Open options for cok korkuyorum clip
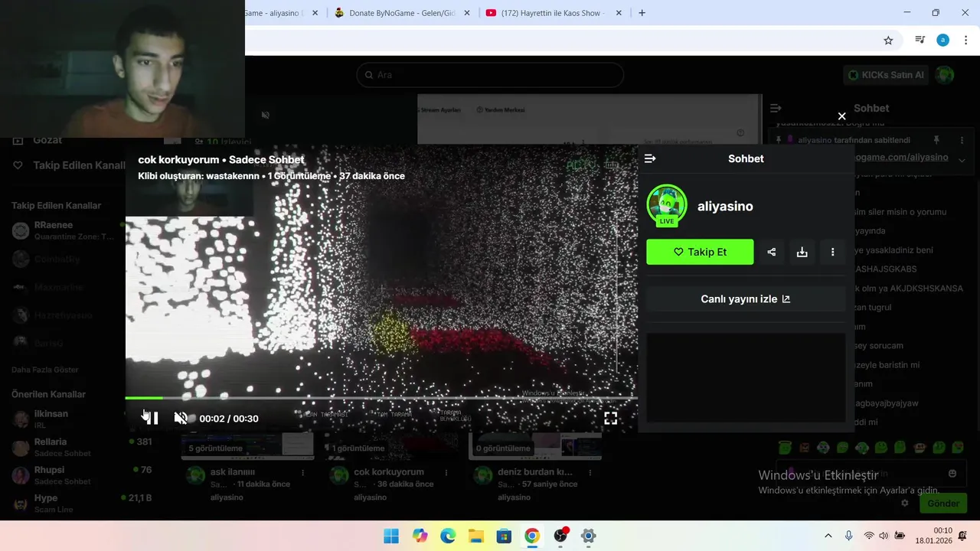Image resolution: width=980 pixels, height=551 pixels. [447, 473]
